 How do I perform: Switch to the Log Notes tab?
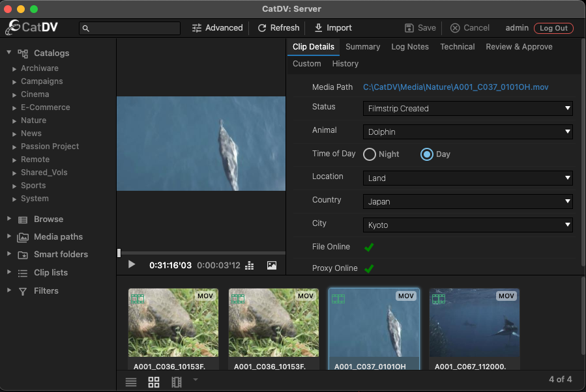pos(410,47)
